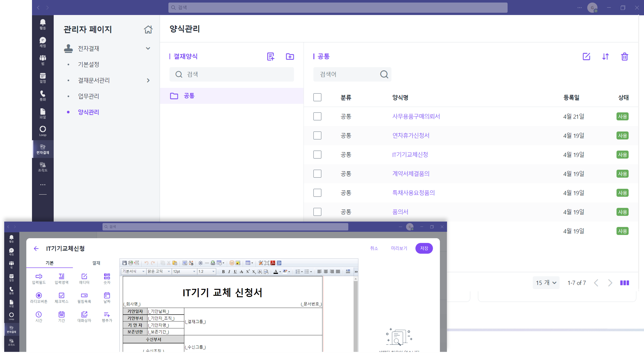Open the 15 개 page-size dropdown
The image size is (644, 353).
tap(546, 283)
